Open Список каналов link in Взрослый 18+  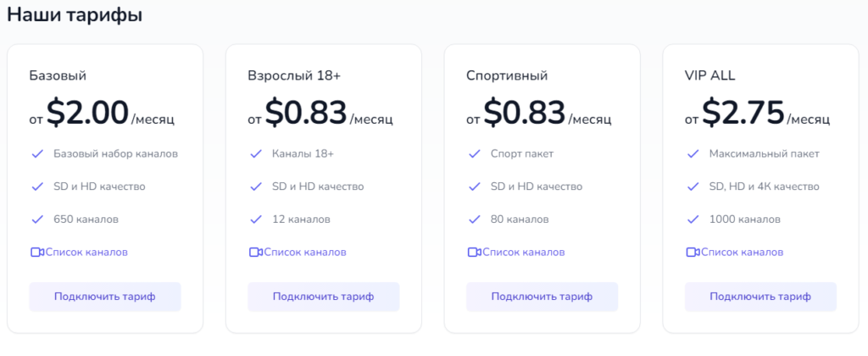click(x=305, y=252)
